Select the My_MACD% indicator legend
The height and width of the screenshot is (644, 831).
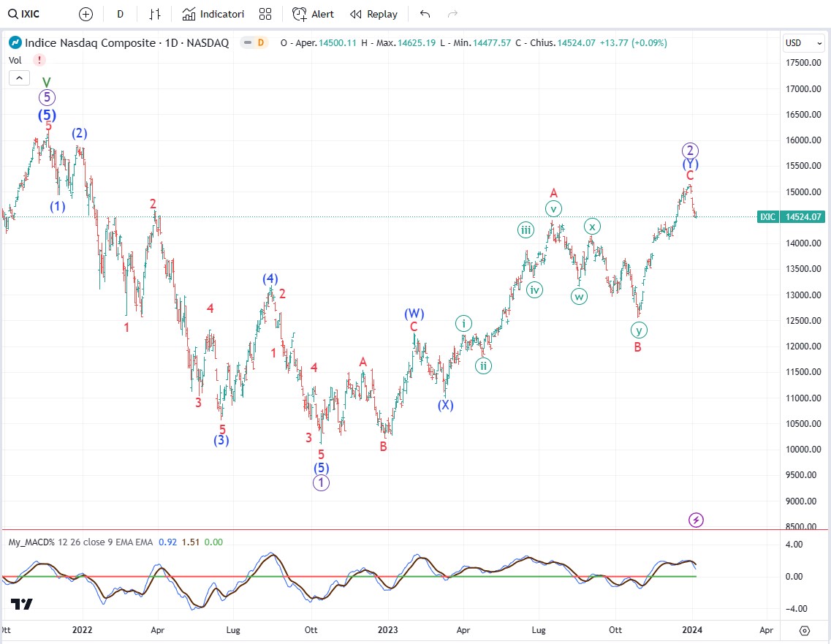[x=80, y=542]
